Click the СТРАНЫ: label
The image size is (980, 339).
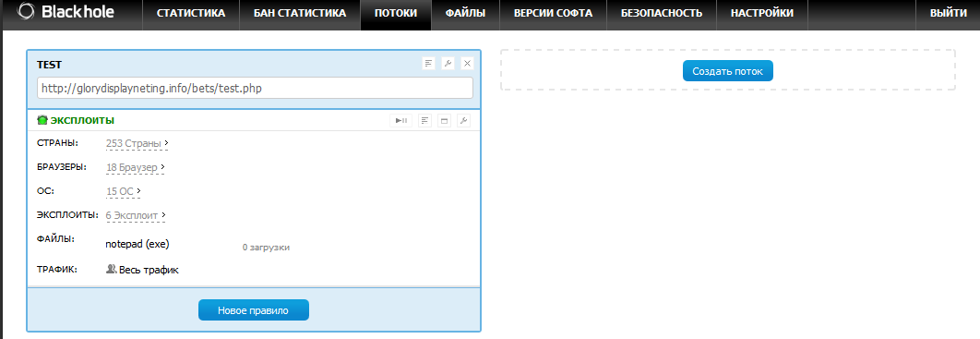[x=58, y=143]
